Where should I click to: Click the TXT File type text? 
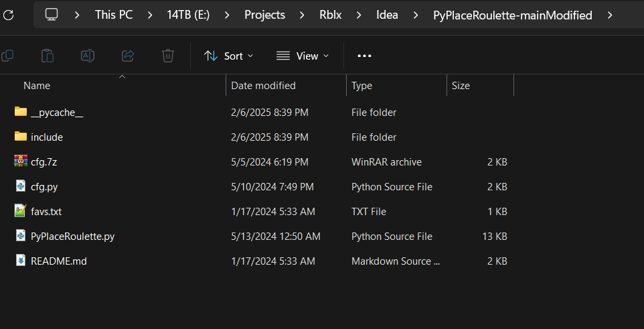coord(369,211)
